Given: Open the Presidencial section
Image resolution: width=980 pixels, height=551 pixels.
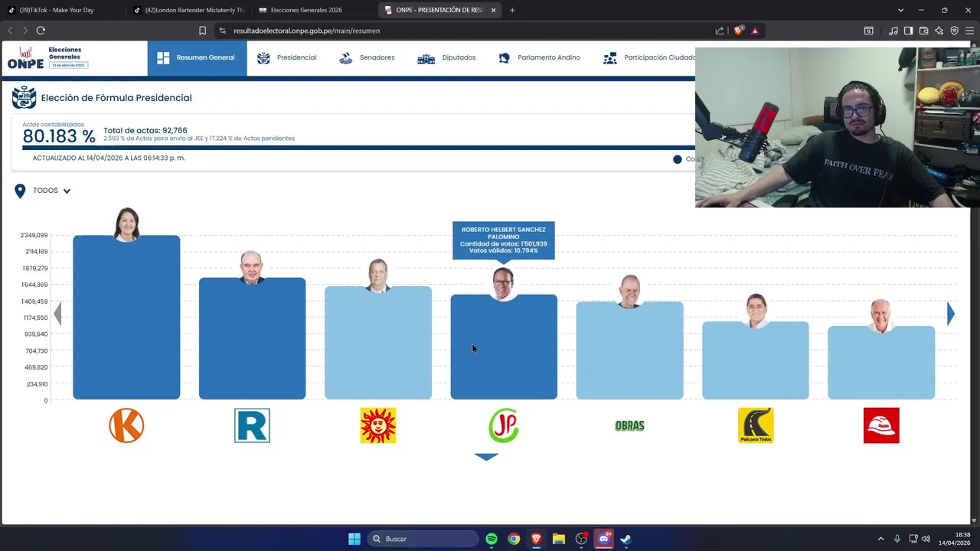Looking at the screenshot, I should click(286, 58).
